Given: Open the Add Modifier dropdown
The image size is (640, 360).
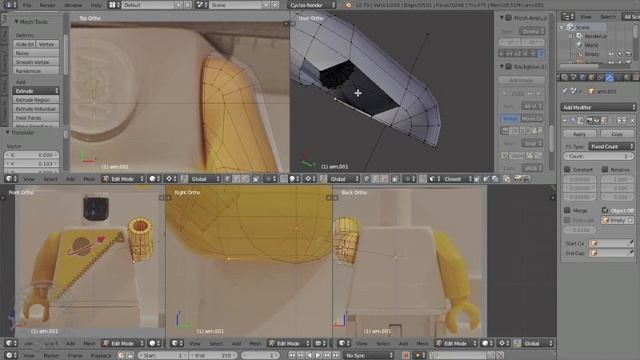Looking at the screenshot, I should pos(598,107).
